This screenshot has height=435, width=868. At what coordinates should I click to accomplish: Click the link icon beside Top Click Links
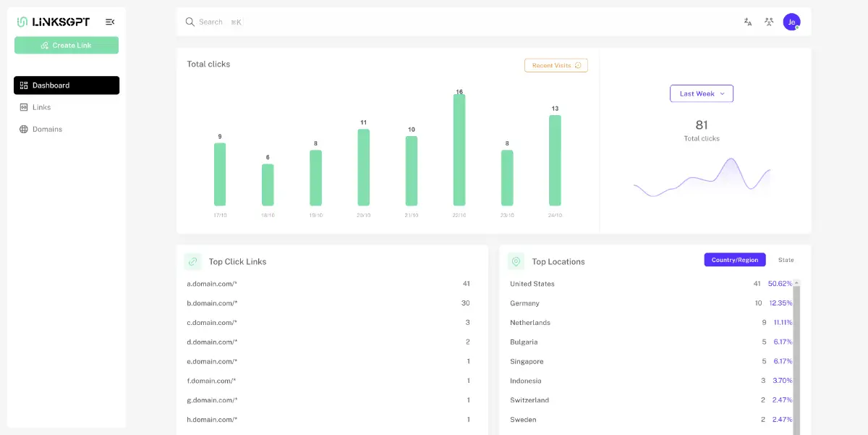(192, 261)
